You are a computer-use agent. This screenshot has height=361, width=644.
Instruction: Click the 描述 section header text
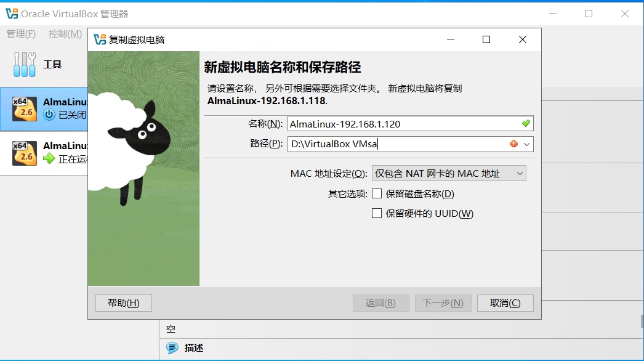(x=194, y=348)
